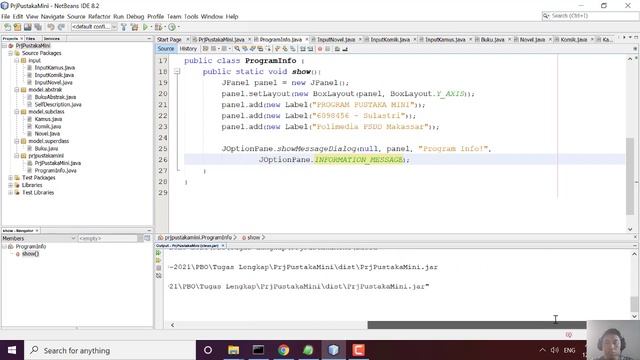Click the show breadcrumb below the editor
This screenshot has width=640, height=360.
click(x=253, y=238)
